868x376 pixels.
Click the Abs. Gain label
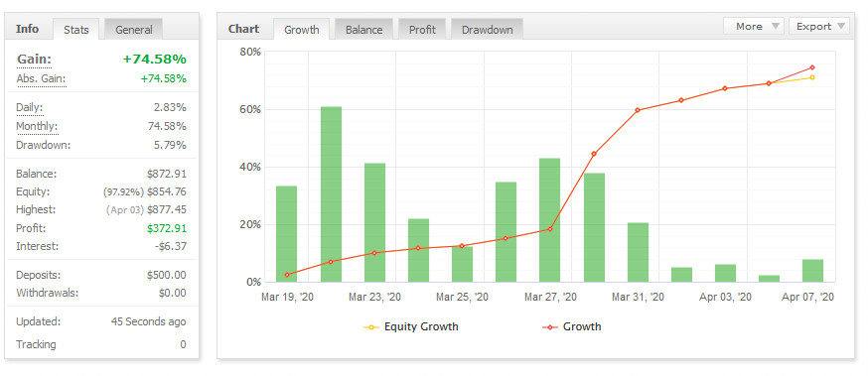[x=41, y=78]
